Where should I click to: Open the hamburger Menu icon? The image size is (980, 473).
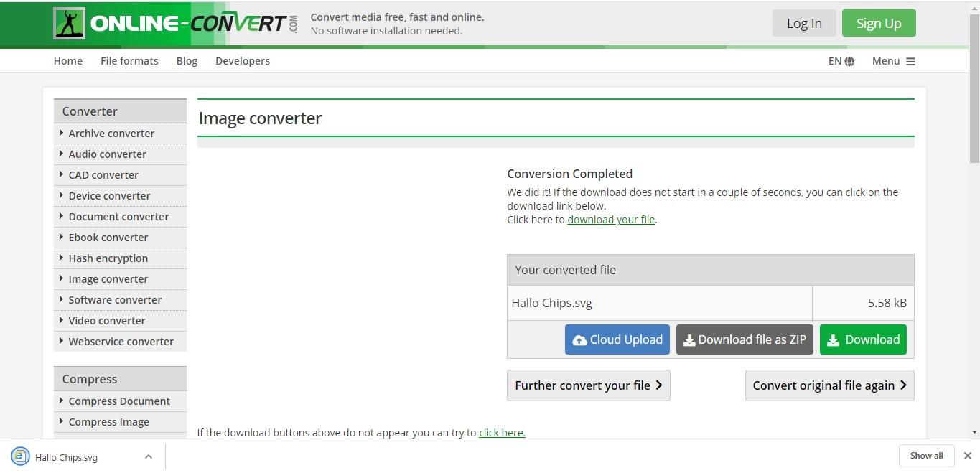point(910,62)
